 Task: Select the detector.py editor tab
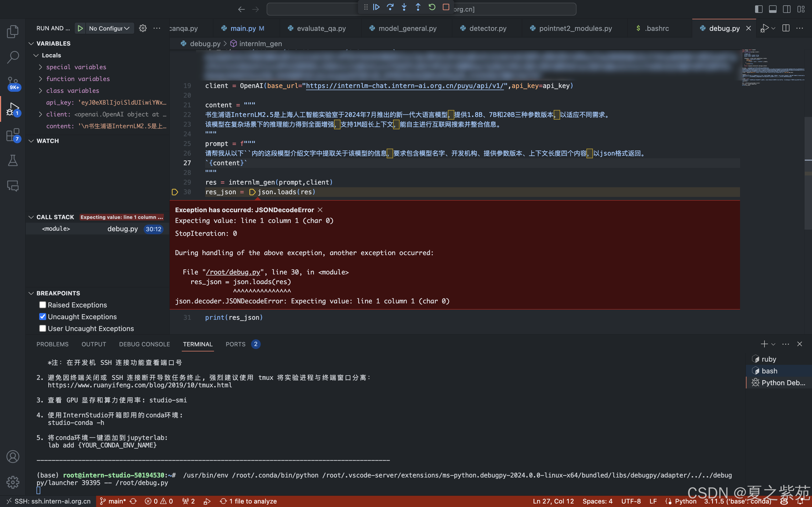488,28
